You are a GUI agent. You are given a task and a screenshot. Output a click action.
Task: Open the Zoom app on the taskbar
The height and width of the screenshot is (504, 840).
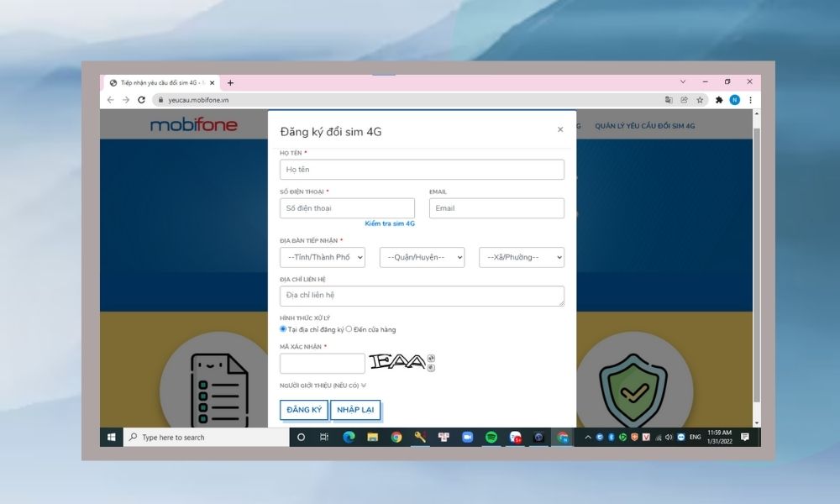(x=467, y=437)
